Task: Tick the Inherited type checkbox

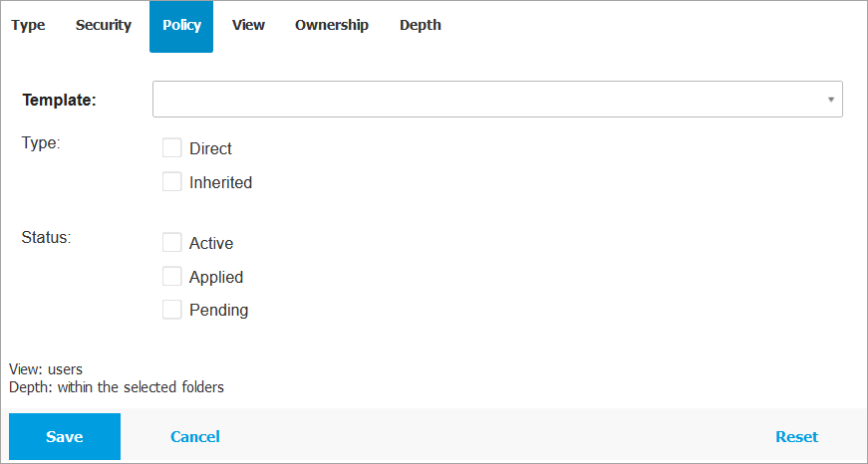Action: [x=172, y=182]
